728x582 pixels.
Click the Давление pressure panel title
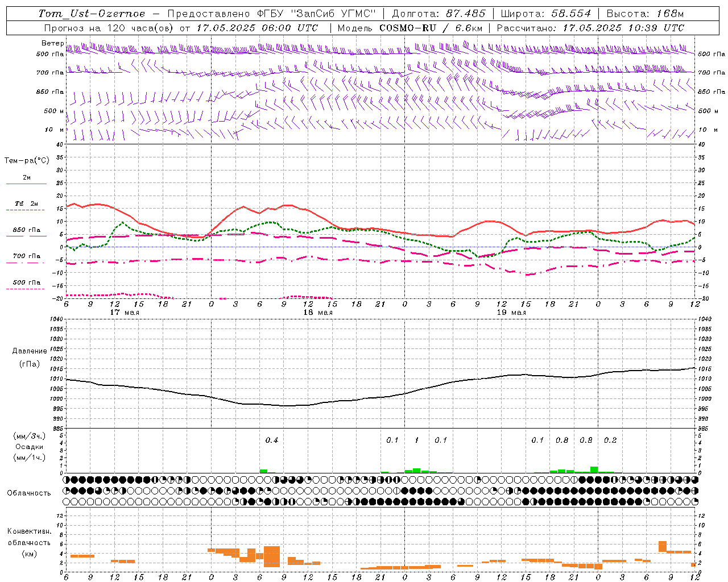point(30,351)
